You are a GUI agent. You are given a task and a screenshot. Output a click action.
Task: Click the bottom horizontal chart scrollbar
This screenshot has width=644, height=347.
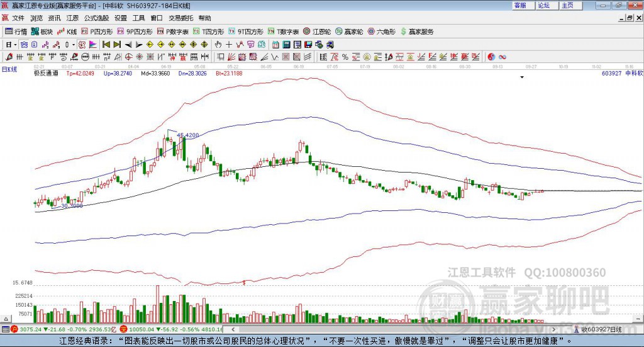(x=393, y=329)
